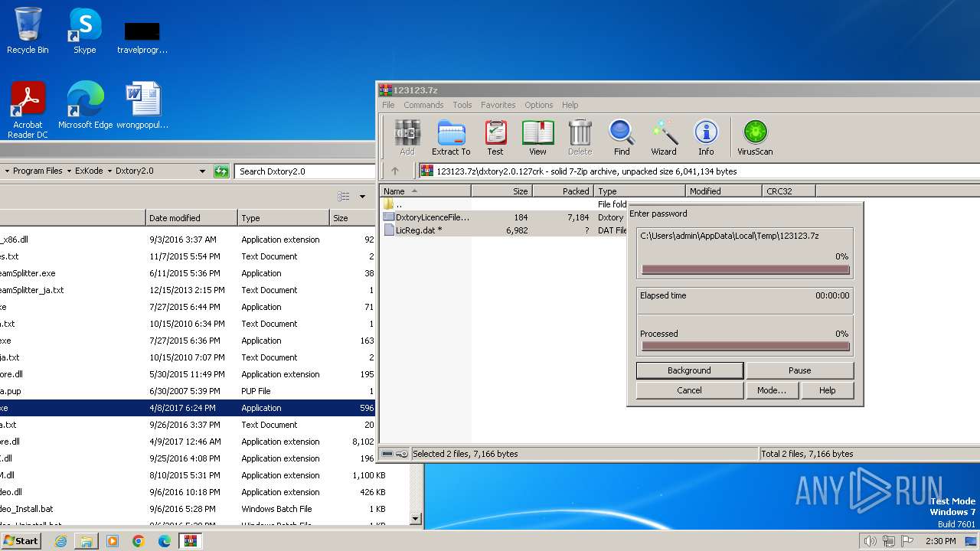Open Google Chrome from the taskbar
This screenshot has height=551, width=980.
coord(139,541)
